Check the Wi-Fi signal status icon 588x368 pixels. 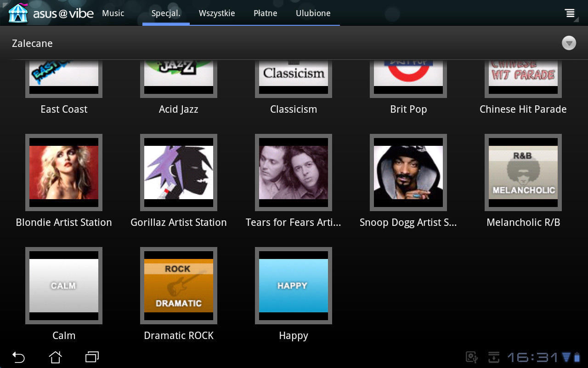pos(566,357)
